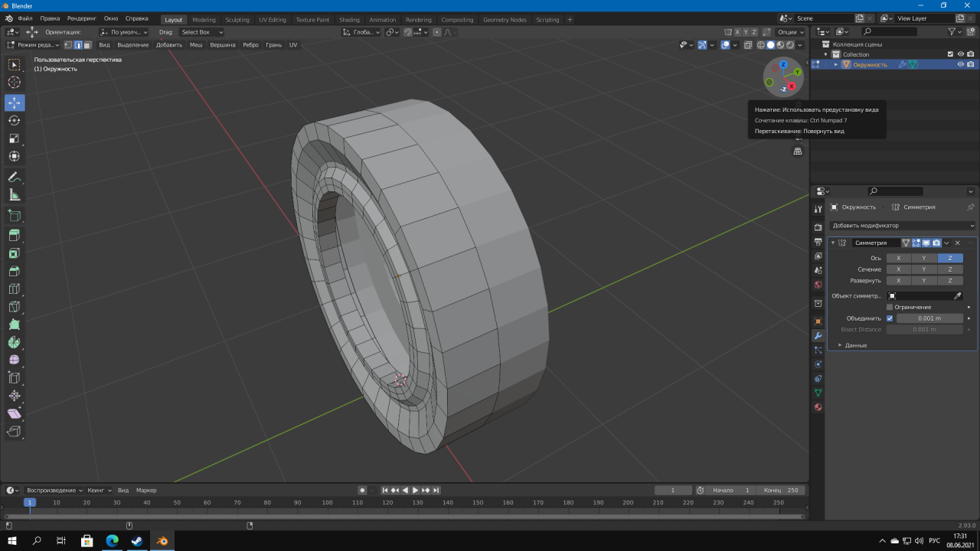Select the Poly Build tool
The width and height of the screenshot is (980, 551).
15,324
